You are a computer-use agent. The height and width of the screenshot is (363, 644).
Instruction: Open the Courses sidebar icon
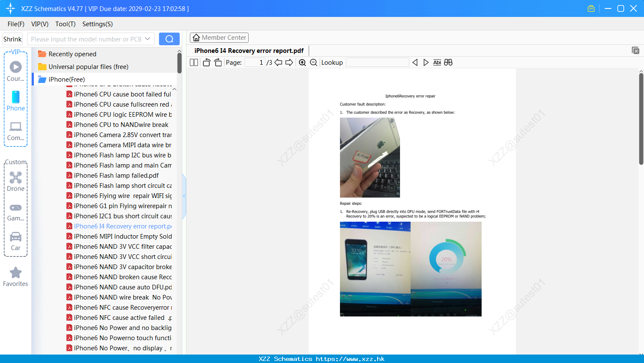point(16,71)
